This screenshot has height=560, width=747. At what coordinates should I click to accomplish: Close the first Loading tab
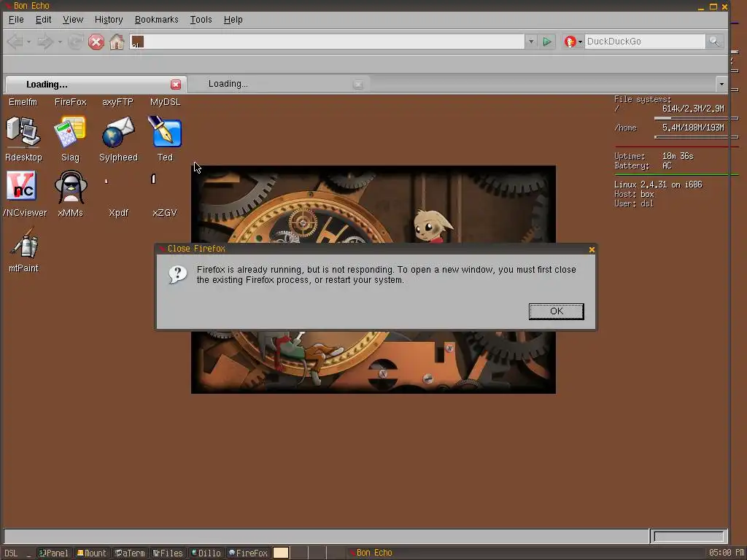(176, 85)
